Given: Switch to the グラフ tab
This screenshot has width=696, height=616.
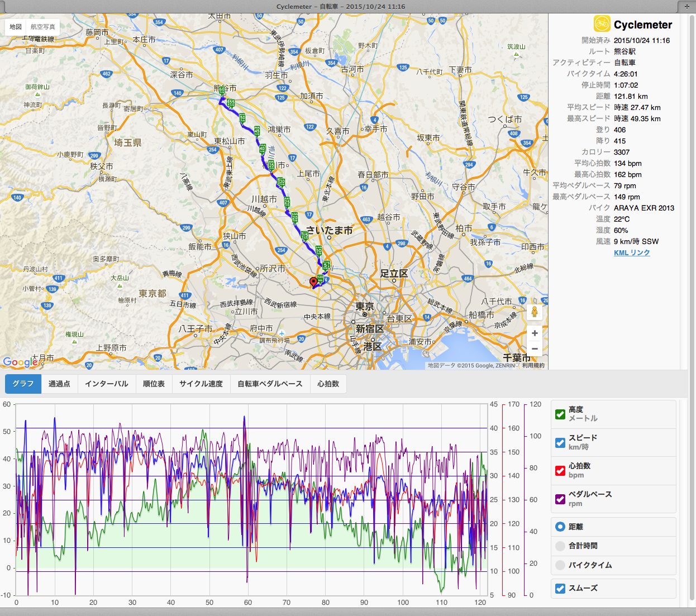Looking at the screenshot, I should [x=23, y=384].
